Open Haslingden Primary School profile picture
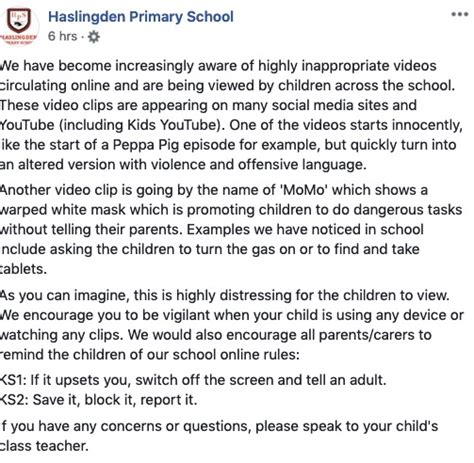The width and height of the screenshot is (474, 463). pos(19,26)
